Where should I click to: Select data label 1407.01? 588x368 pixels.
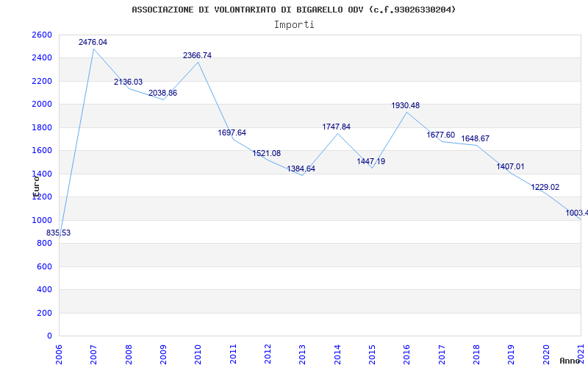pos(510,166)
